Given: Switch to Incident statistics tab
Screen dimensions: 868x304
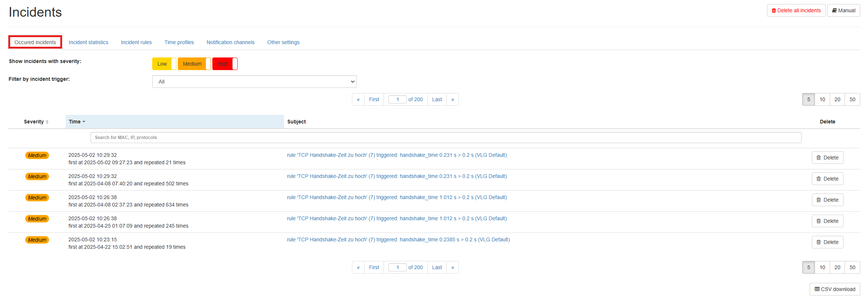Looking at the screenshot, I should tap(88, 42).
